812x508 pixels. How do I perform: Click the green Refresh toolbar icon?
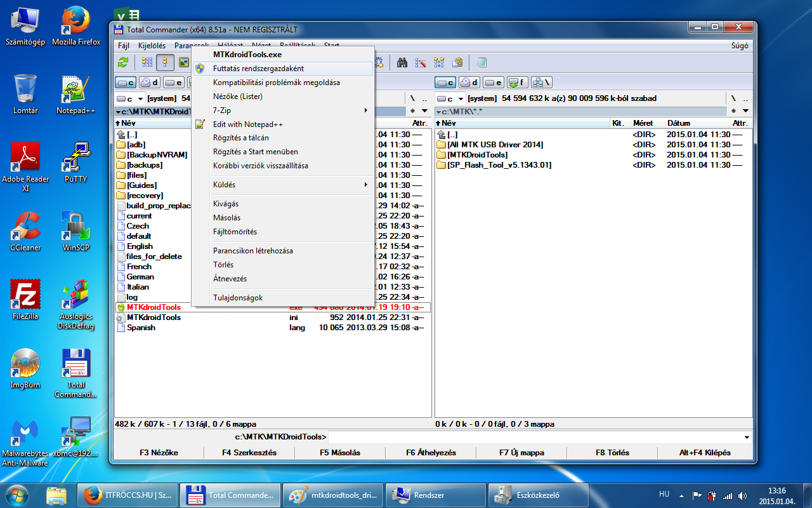coord(123,62)
